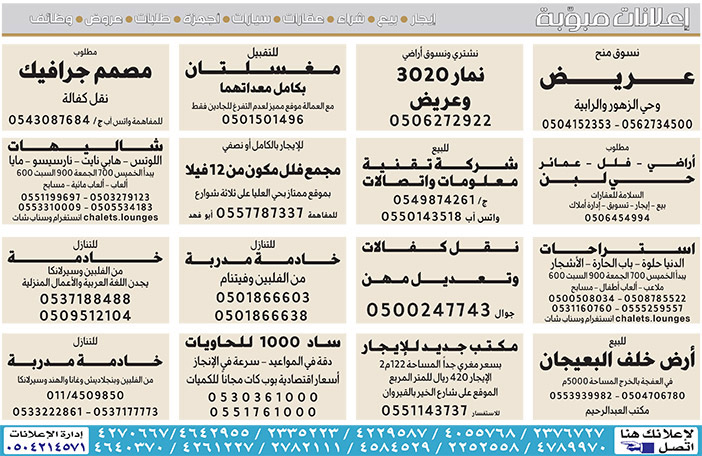Click phone number 0530361000

click(263, 397)
